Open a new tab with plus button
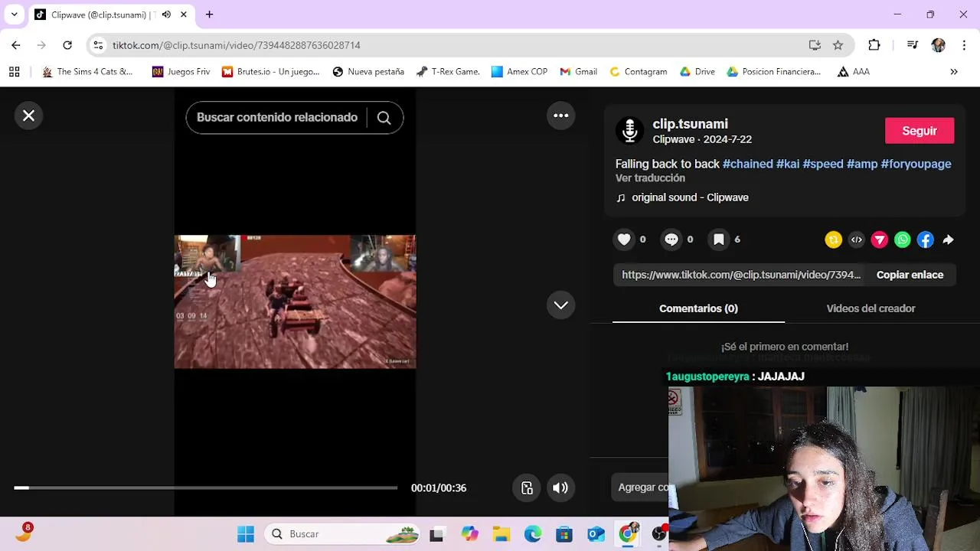Screen dimensions: 980x551 point(209,15)
